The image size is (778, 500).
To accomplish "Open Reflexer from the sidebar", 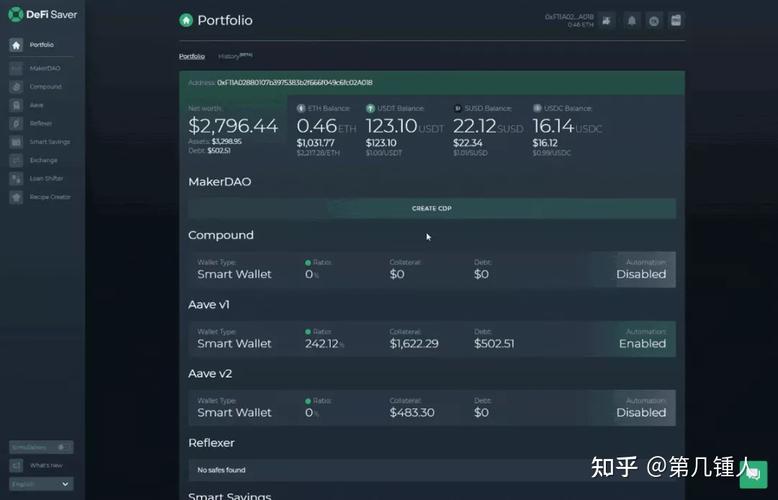I will pyautogui.click(x=40, y=123).
